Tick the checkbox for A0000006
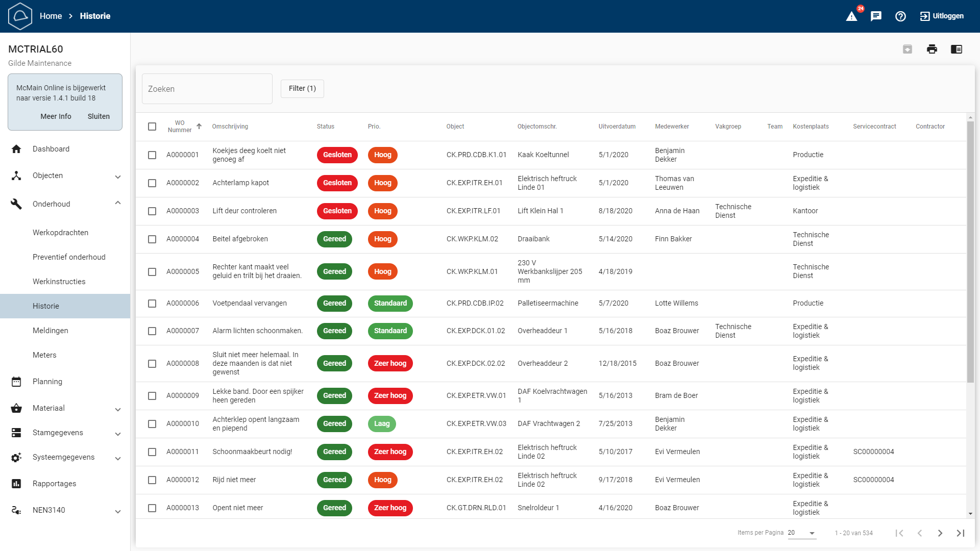This screenshot has width=980, height=551. pos(152,304)
